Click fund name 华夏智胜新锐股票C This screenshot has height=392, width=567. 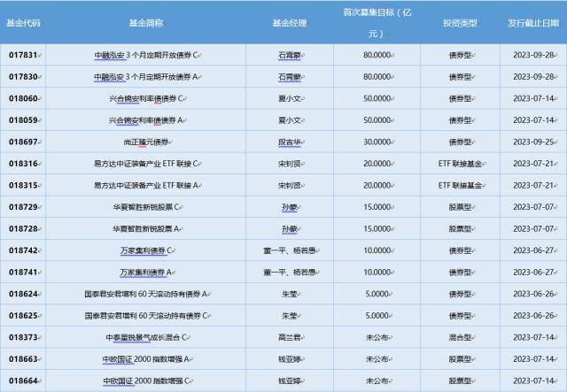146,207
